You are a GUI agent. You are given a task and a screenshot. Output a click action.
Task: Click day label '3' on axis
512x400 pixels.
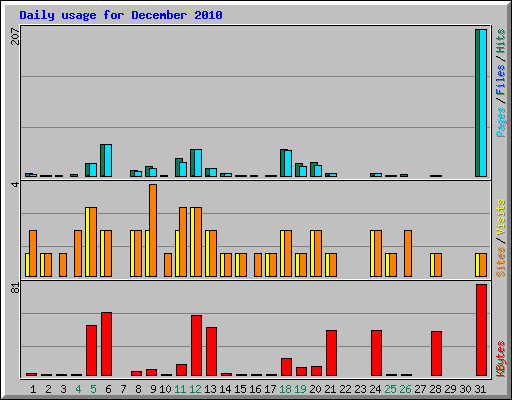point(63,389)
